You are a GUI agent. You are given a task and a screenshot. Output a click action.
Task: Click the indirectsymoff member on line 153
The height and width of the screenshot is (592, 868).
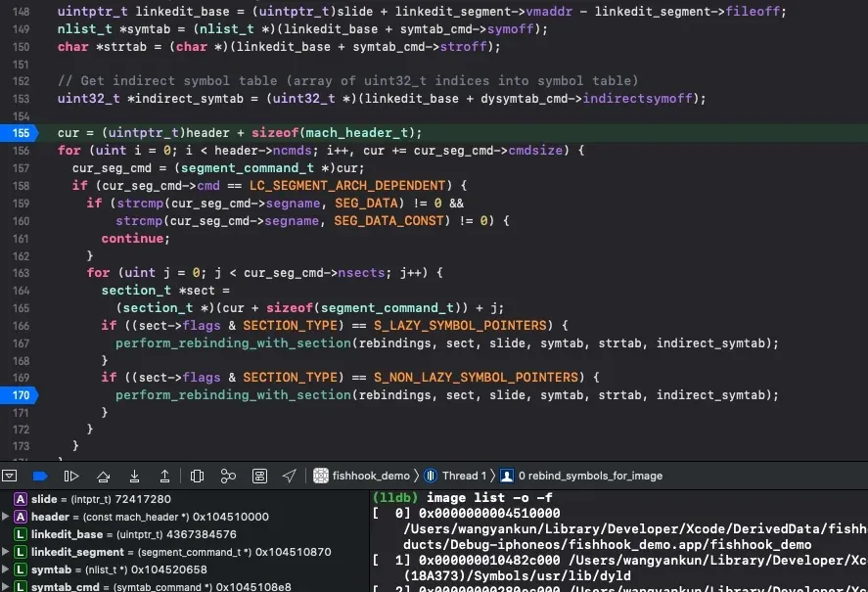pyautogui.click(x=638, y=99)
